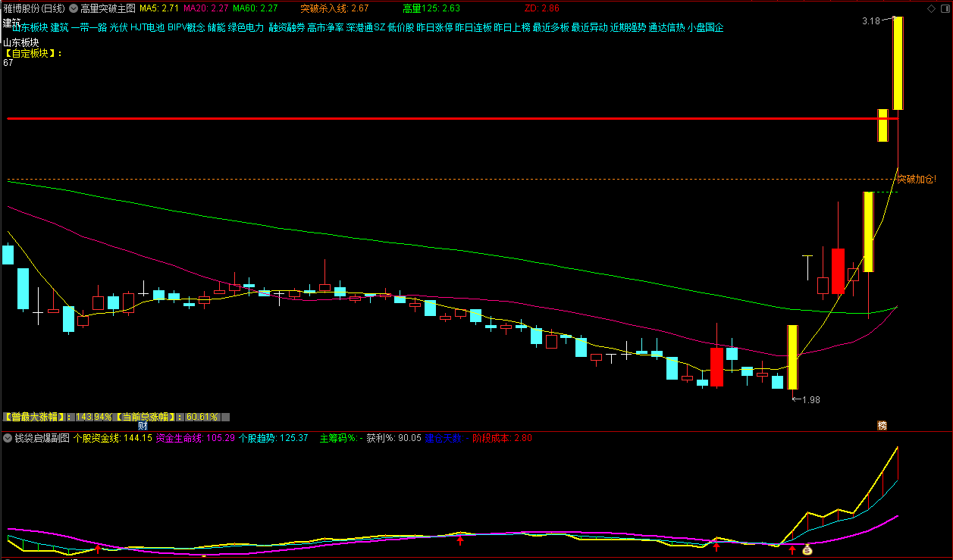Click the orange dashed 突破加仓 level line

[x=453, y=180]
